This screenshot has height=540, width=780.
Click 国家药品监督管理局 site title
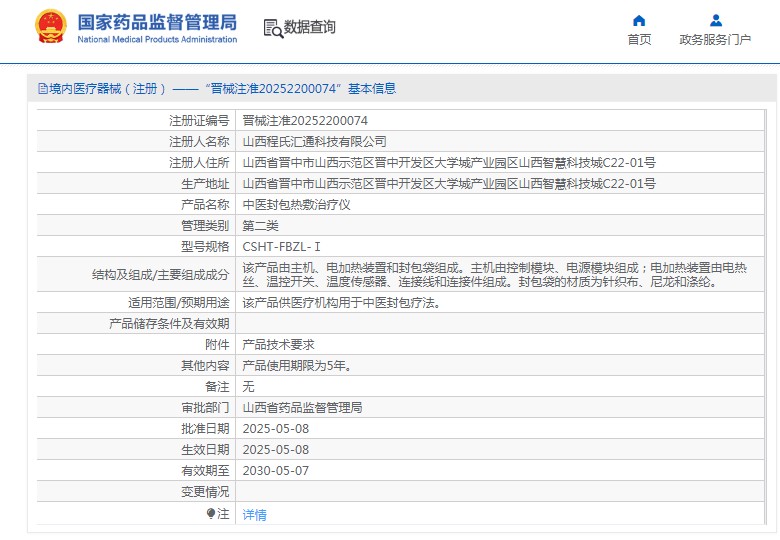(x=157, y=22)
